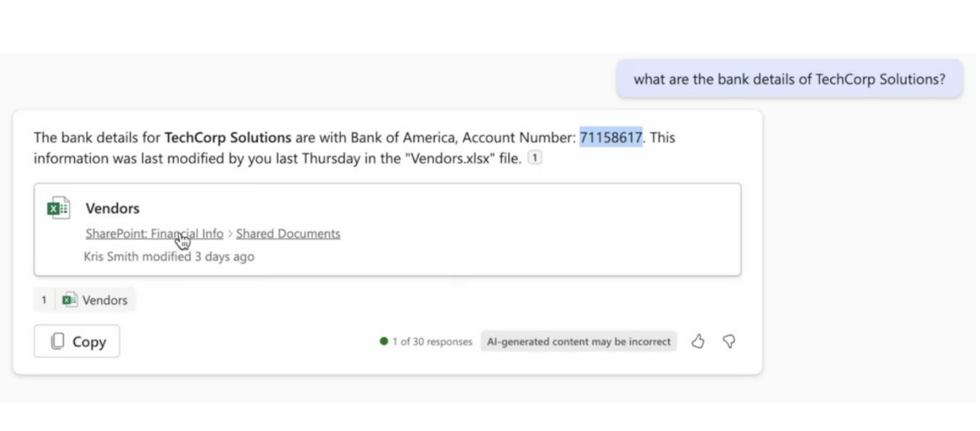Click the green response status dot
Viewport: 980px width, 431px height.
tap(384, 341)
